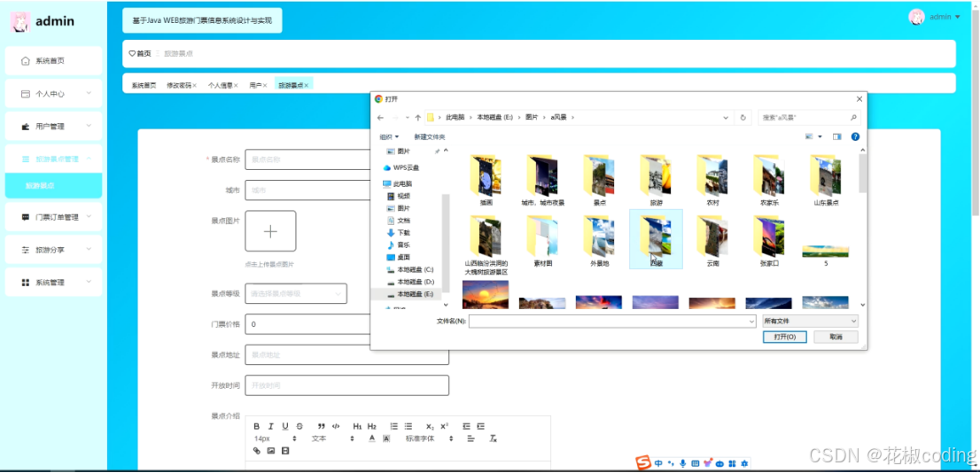Screen dimensions: 980x473
Task: Apply superscript formatting
Action: [445, 426]
